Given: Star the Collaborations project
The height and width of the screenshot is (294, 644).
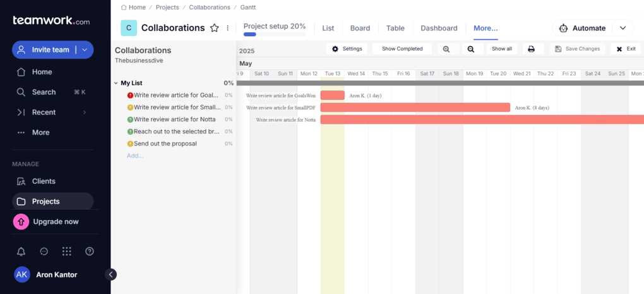Looking at the screenshot, I should pos(215,28).
